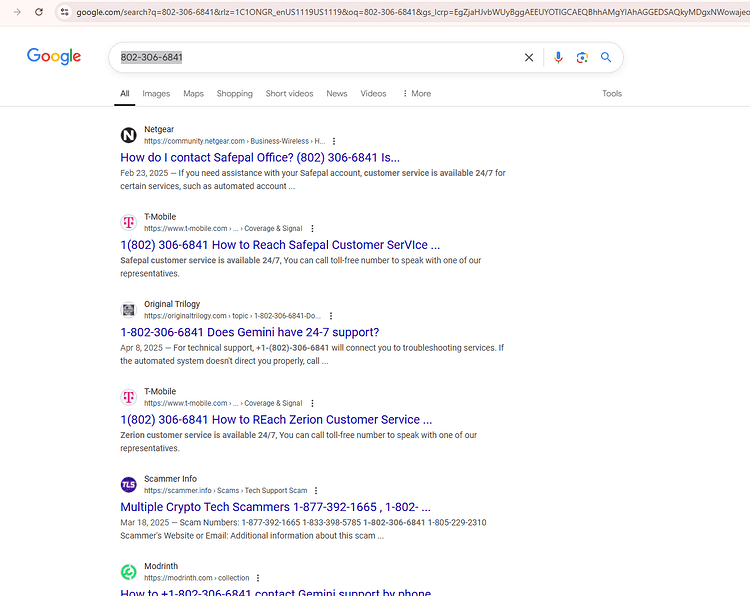Go forward with browser arrow icon
This screenshot has height=596, width=750.
point(17,12)
